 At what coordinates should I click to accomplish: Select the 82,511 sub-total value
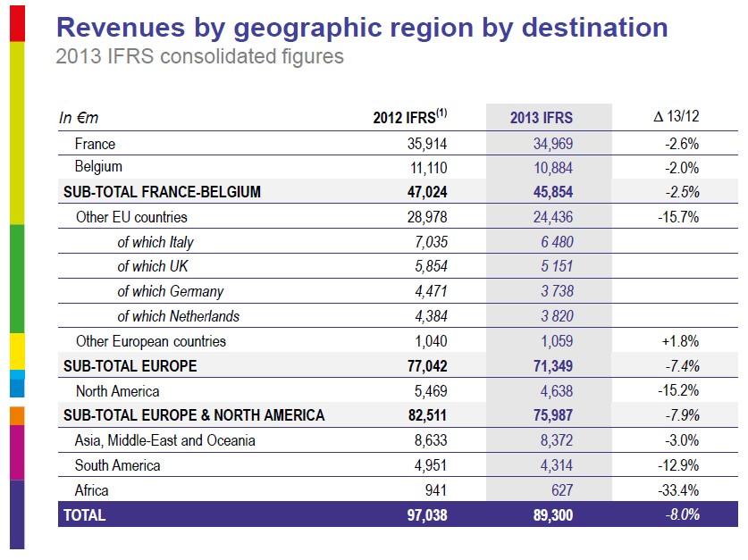point(427,415)
